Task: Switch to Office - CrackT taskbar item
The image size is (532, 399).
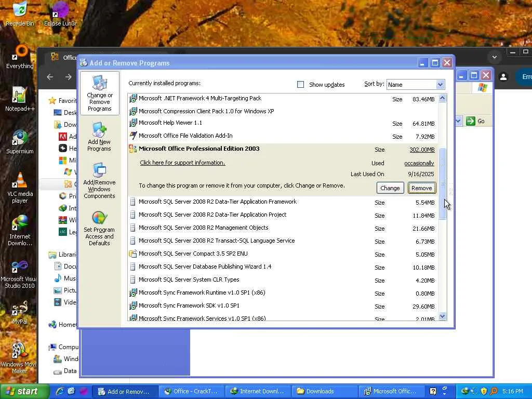Action: click(191, 391)
